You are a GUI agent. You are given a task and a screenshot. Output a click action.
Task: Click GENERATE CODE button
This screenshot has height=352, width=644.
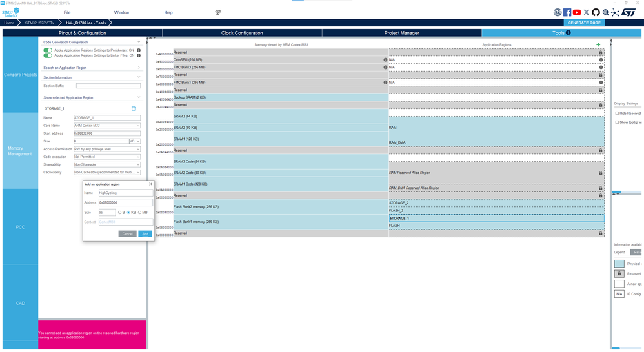584,23
